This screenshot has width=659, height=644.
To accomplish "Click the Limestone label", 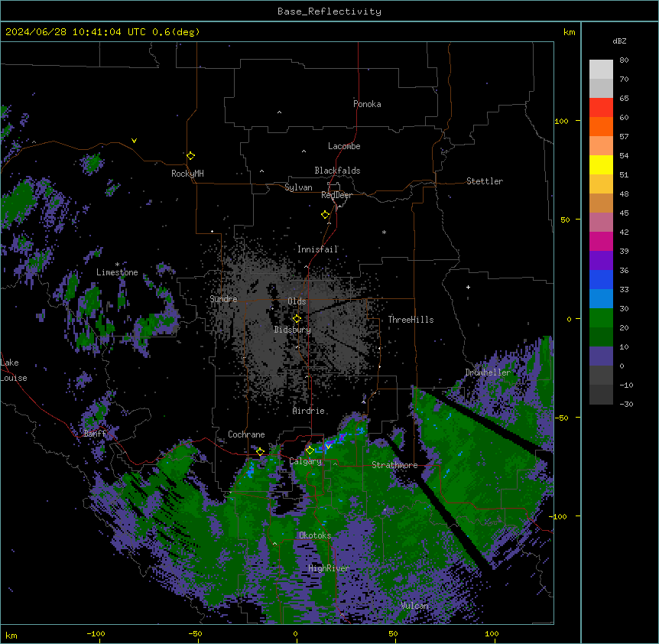I will 117,272.
